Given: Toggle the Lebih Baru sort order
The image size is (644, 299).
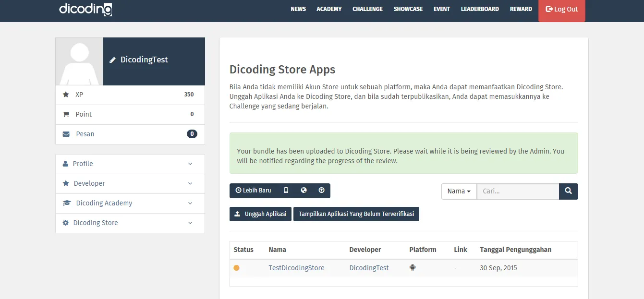Looking at the screenshot, I should pos(253,190).
